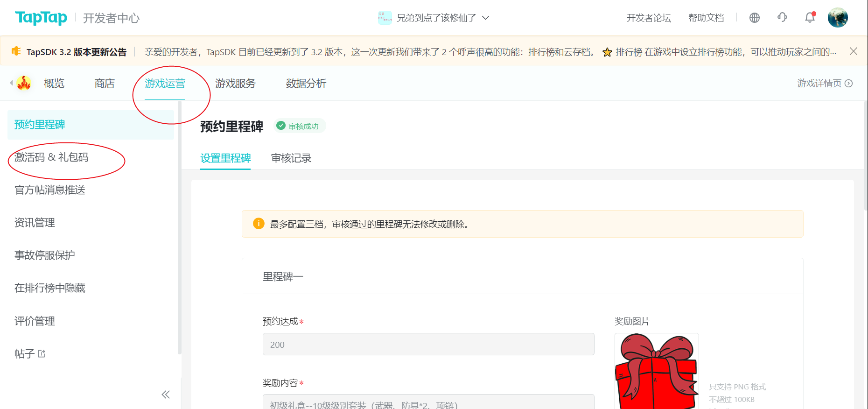Collapse the sidebar with double-chevron icon

(x=166, y=395)
